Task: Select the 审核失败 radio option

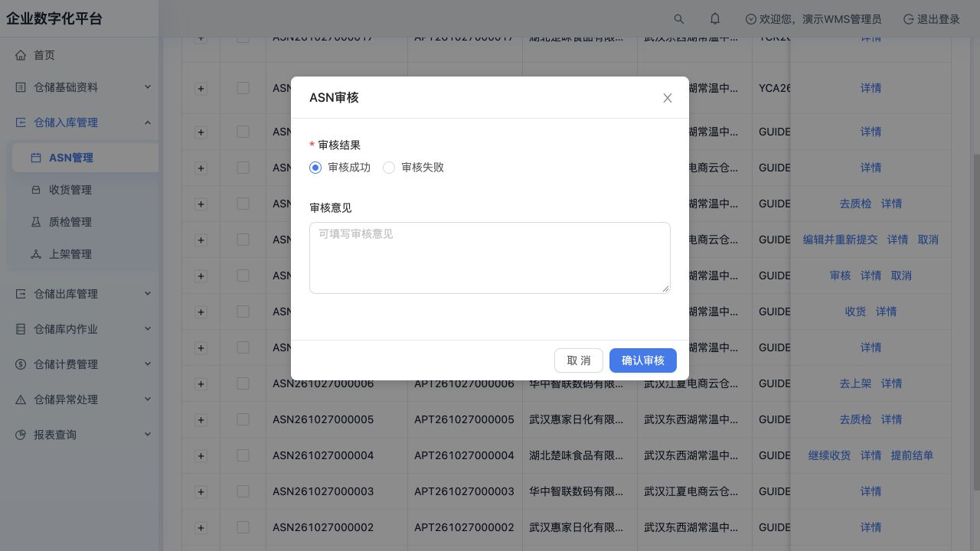Action: point(413,168)
